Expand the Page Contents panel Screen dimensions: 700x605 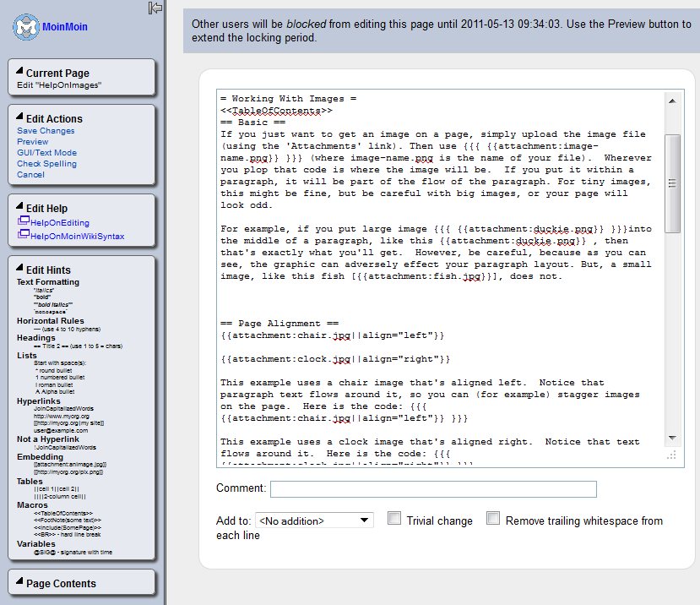61,584
